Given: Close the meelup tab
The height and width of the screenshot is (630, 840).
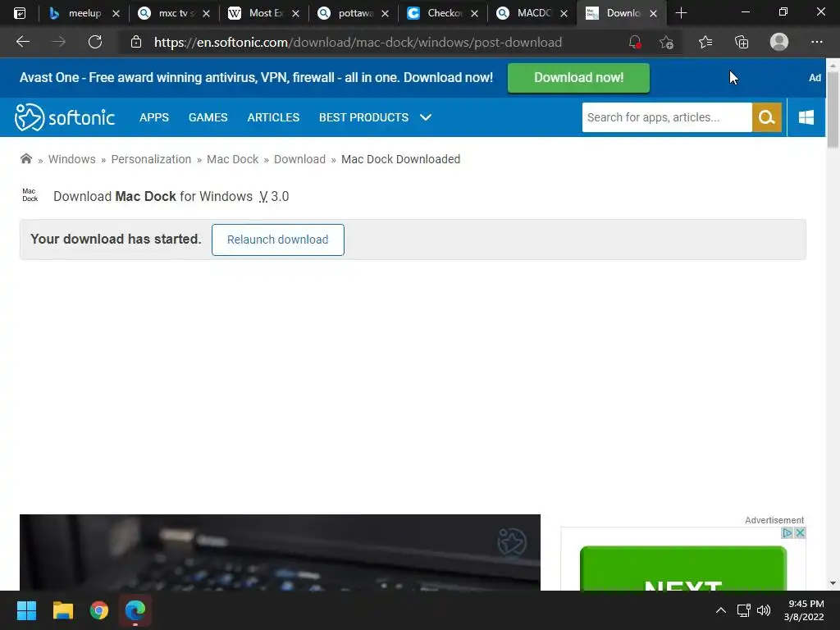Looking at the screenshot, I should click(116, 13).
